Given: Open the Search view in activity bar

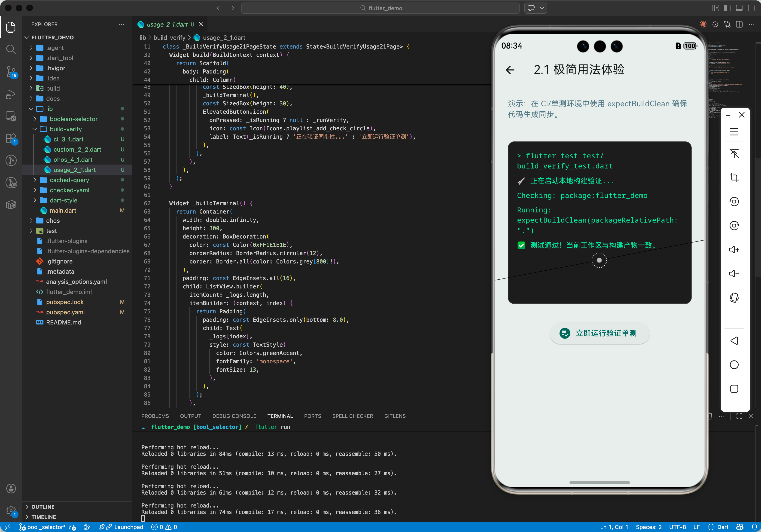Looking at the screenshot, I should 11,49.
